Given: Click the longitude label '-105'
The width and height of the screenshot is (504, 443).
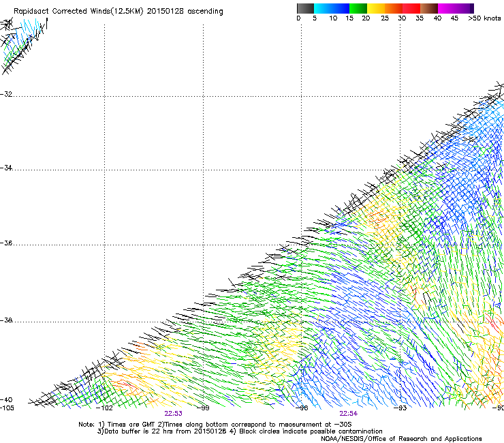Looking at the screenshot, I should [7, 408].
